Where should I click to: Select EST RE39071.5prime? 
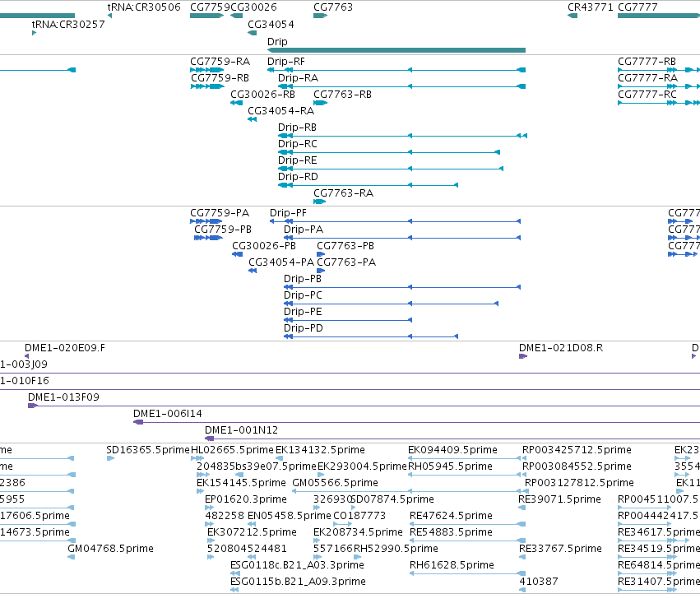point(559,499)
